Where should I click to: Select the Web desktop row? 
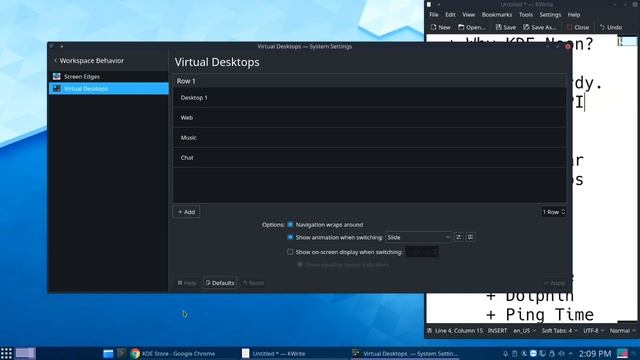[369, 118]
